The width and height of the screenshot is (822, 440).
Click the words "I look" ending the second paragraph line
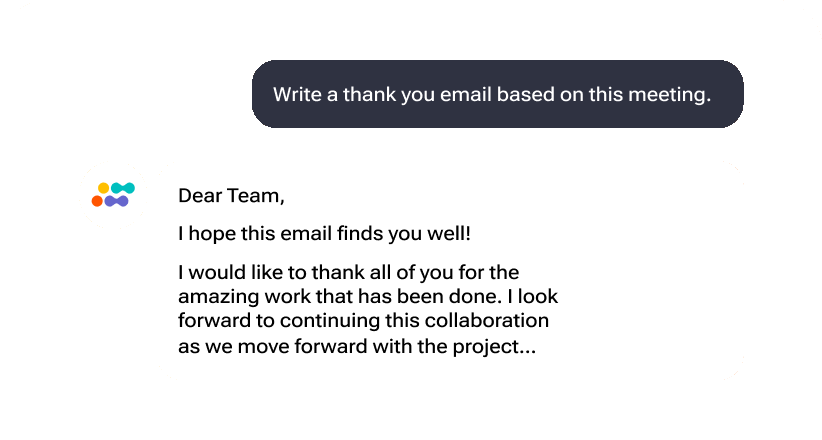tap(533, 296)
